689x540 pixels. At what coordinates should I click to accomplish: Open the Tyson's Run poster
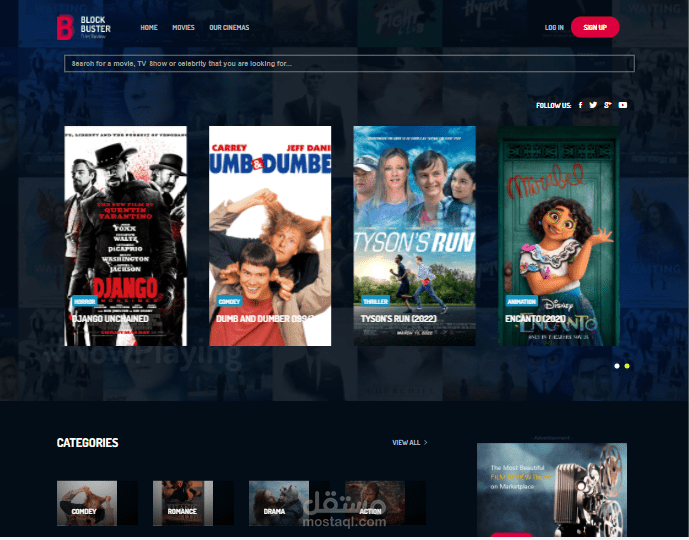point(414,236)
